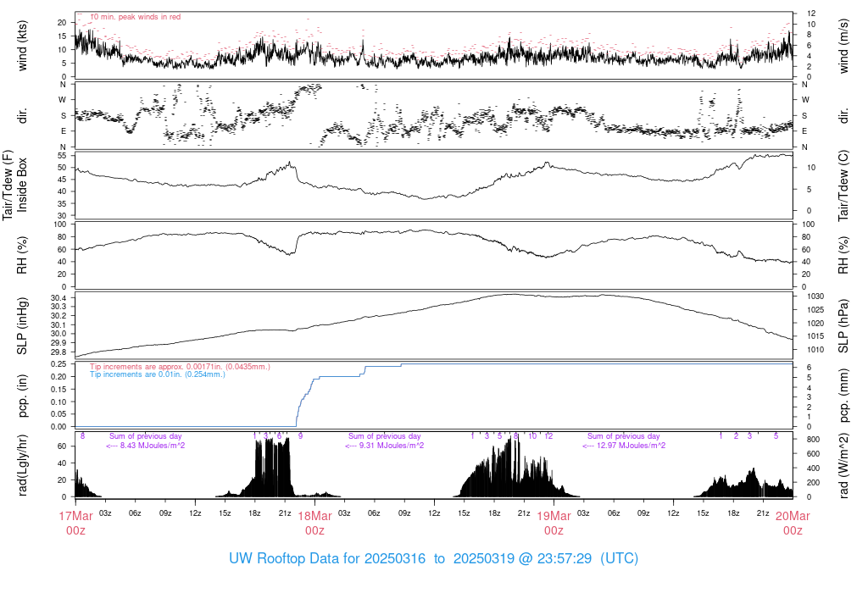
Task: Click the left 'RH (%)' axis label
Action: [x=22, y=255]
